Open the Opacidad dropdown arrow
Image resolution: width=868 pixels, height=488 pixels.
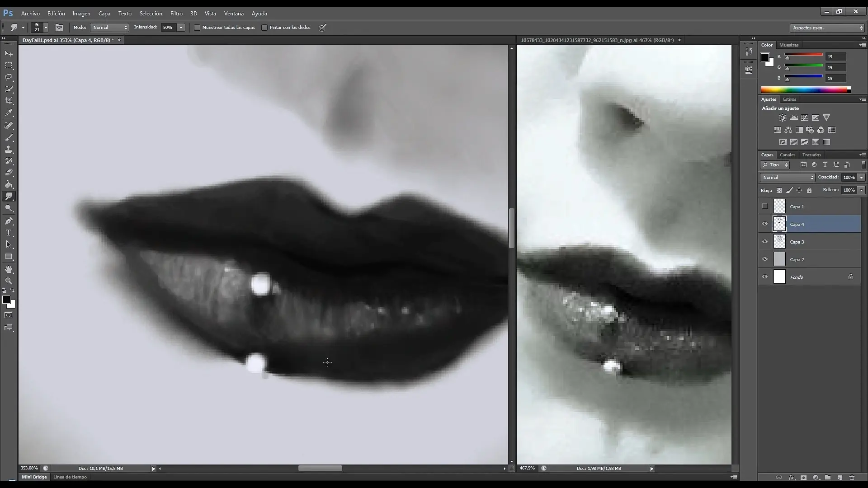[x=861, y=178]
